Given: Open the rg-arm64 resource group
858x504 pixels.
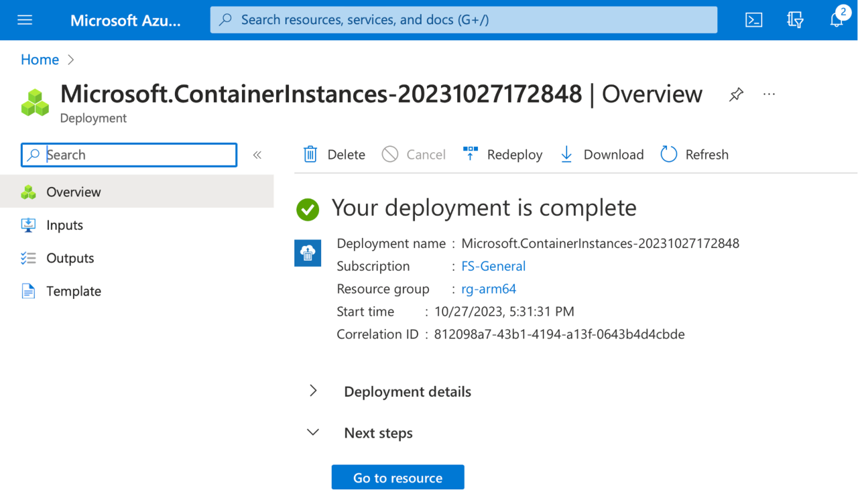Looking at the screenshot, I should click(489, 289).
